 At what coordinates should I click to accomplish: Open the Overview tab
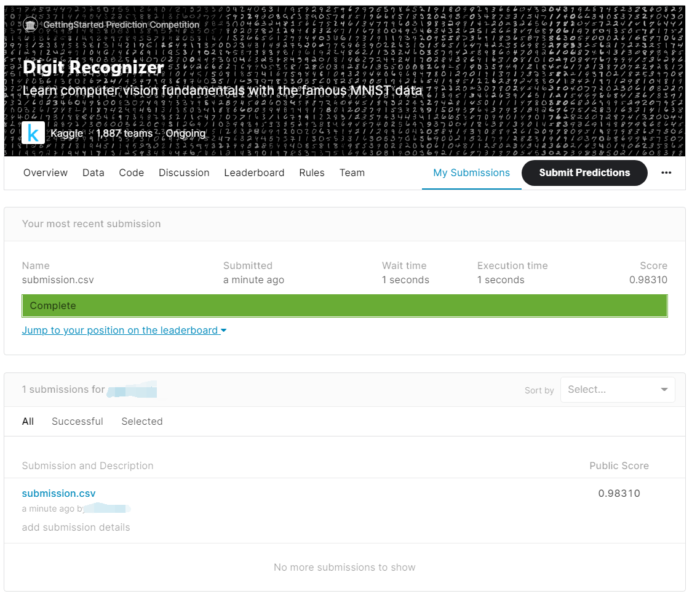pyautogui.click(x=46, y=173)
